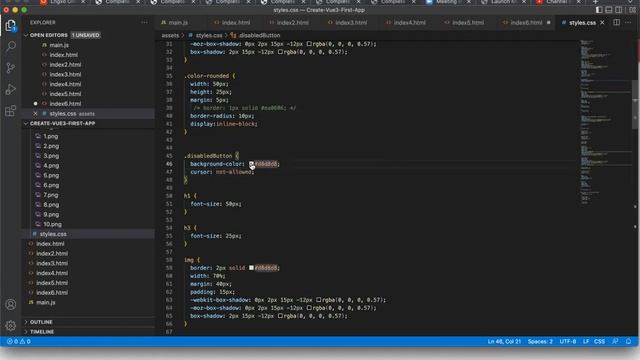
Task: Toggle primary sidebar layout icon in title bar
Action: click(x=599, y=10)
